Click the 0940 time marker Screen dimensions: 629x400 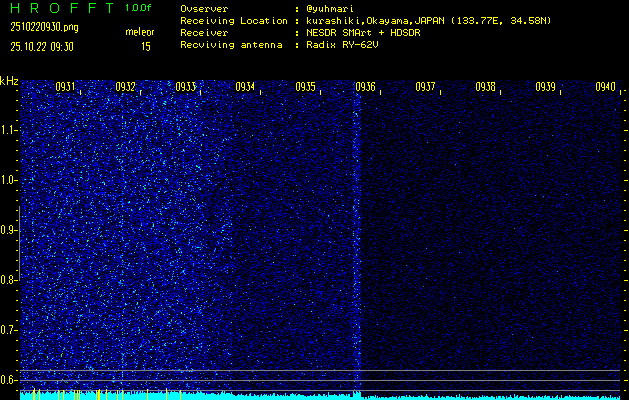pos(605,87)
